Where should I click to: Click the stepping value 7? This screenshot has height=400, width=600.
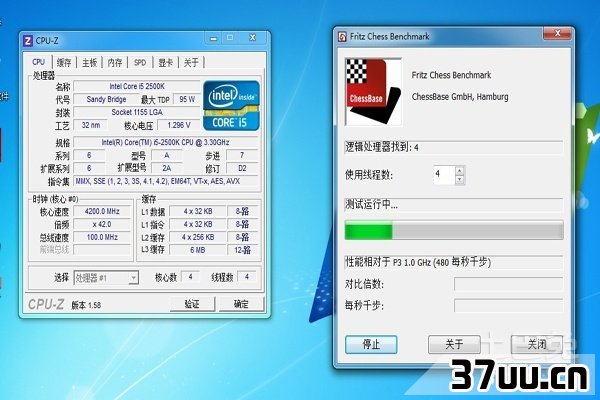pos(242,155)
